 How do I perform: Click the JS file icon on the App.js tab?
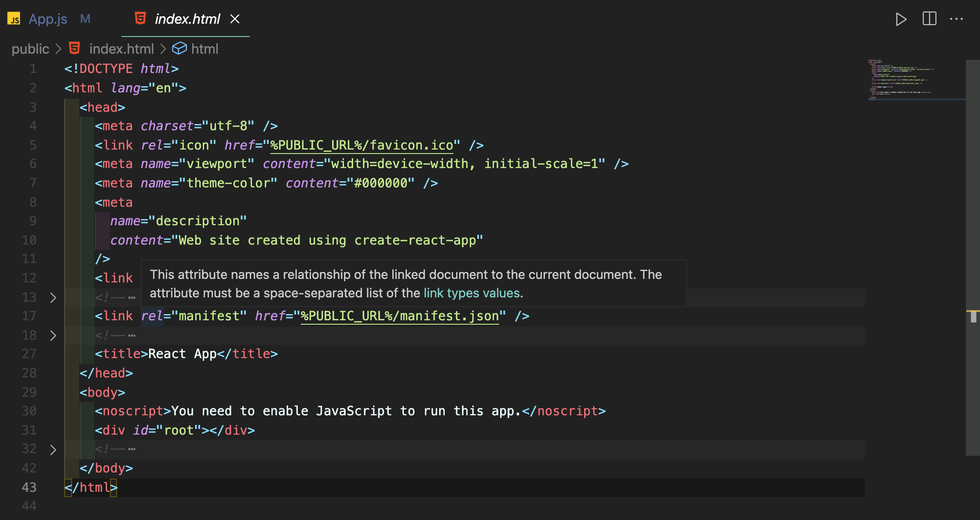[x=14, y=19]
